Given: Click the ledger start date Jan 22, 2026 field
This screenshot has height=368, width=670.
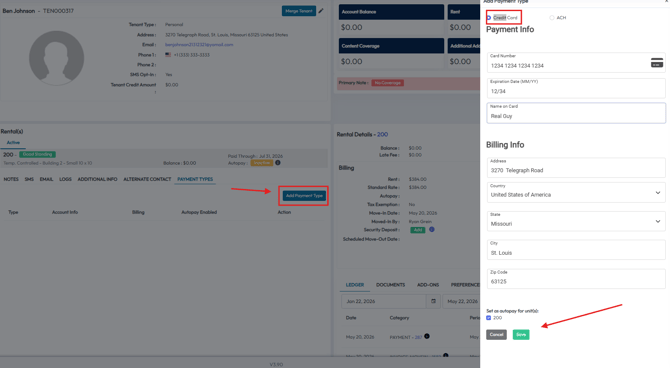Looking at the screenshot, I should coord(384,301).
